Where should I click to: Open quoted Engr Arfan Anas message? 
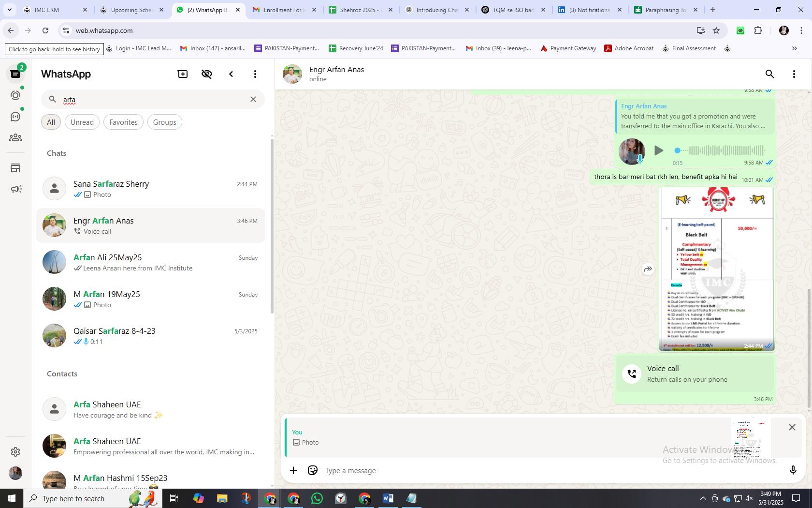click(x=695, y=116)
